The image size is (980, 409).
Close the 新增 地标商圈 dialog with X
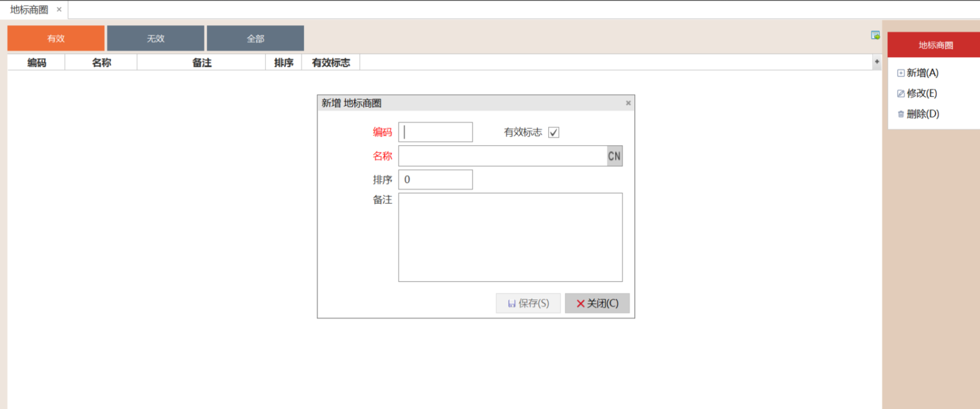coord(628,103)
